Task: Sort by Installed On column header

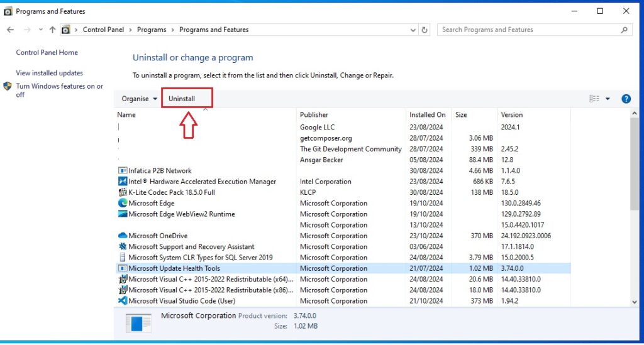Action: click(x=427, y=115)
